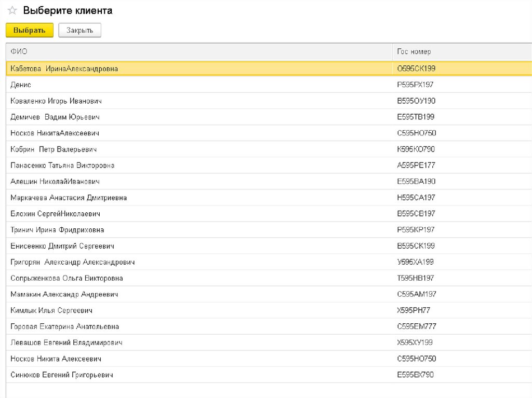The width and height of the screenshot is (532, 398).
Task: Click the Гос номер column header
Action: tap(414, 52)
